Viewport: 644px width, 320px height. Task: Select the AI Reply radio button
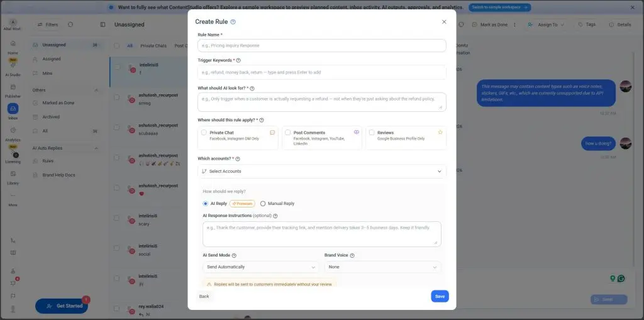[206, 204]
